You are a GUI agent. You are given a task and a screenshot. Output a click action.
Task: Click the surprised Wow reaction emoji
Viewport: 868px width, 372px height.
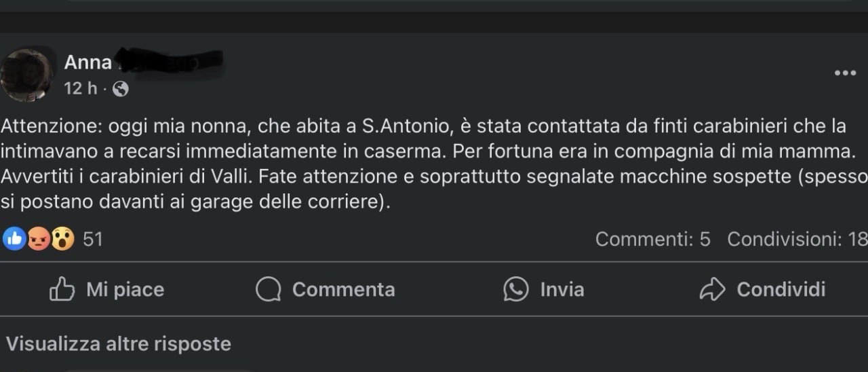[x=62, y=238]
